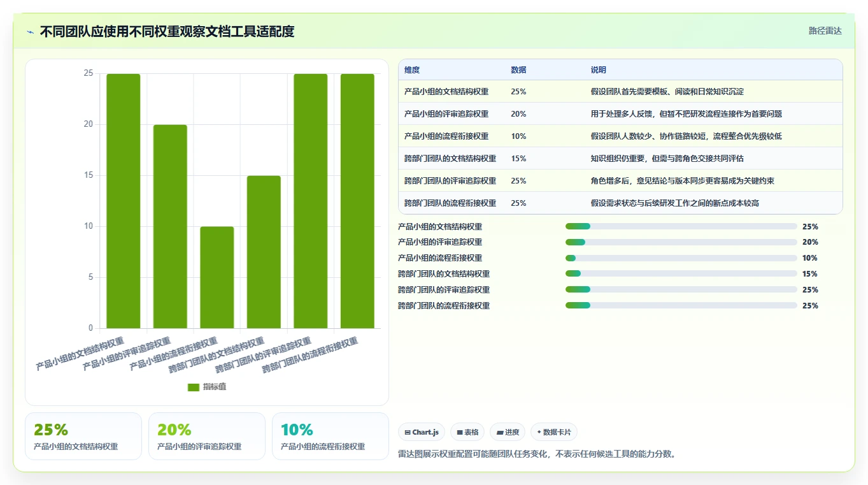868x485 pixels.
Task: Click the table icon in the 表格 chip
Action: (460, 432)
